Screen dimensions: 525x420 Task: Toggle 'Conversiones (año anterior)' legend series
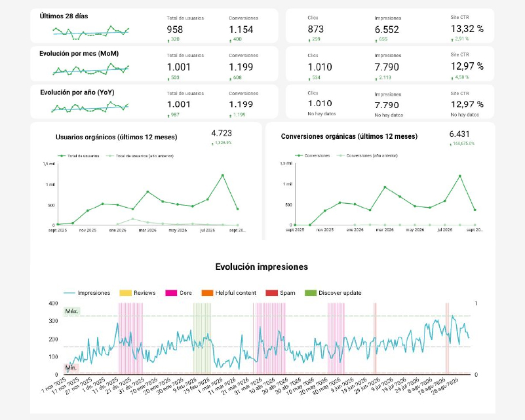click(x=367, y=156)
